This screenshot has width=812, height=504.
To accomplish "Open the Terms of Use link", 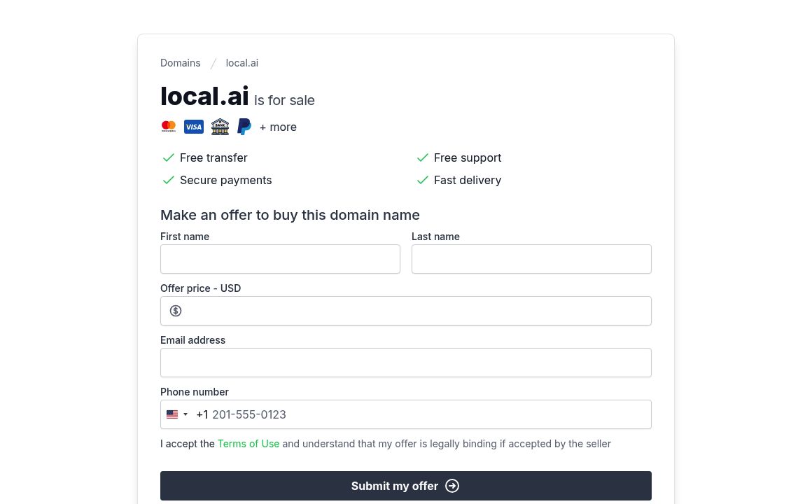I will click(x=248, y=444).
